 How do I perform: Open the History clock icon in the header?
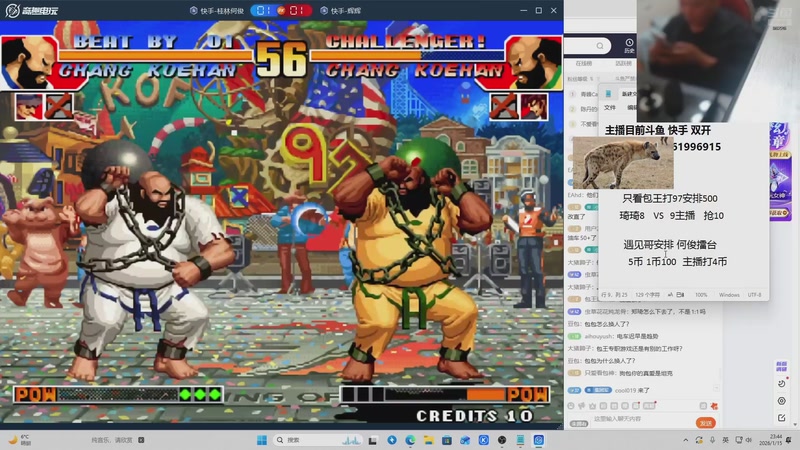629,45
